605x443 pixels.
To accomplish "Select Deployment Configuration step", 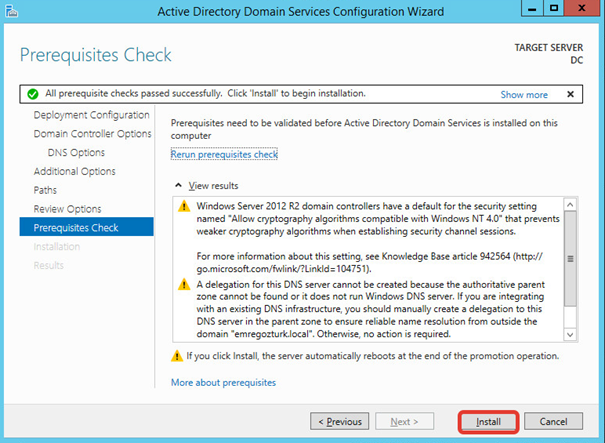I will (x=91, y=115).
